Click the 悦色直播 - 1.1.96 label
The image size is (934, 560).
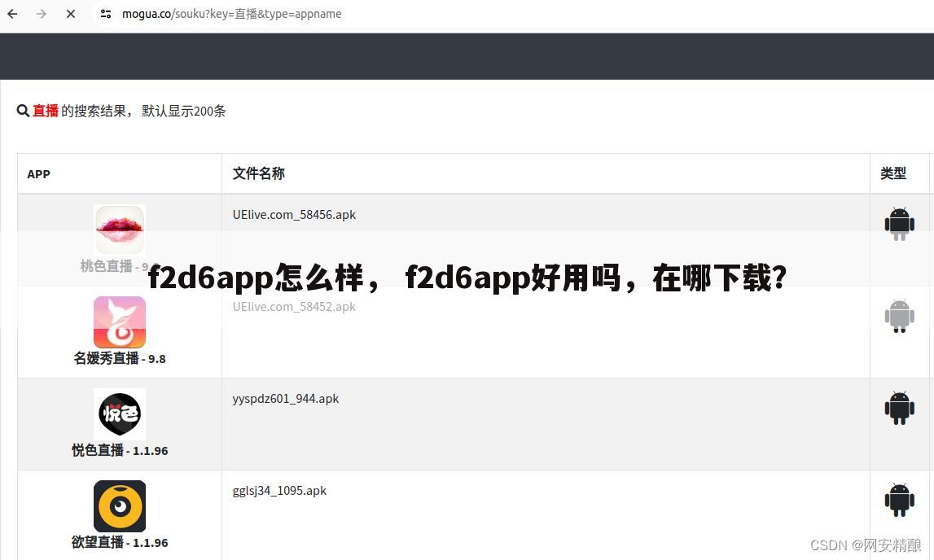pyautogui.click(x=119, y=450)
